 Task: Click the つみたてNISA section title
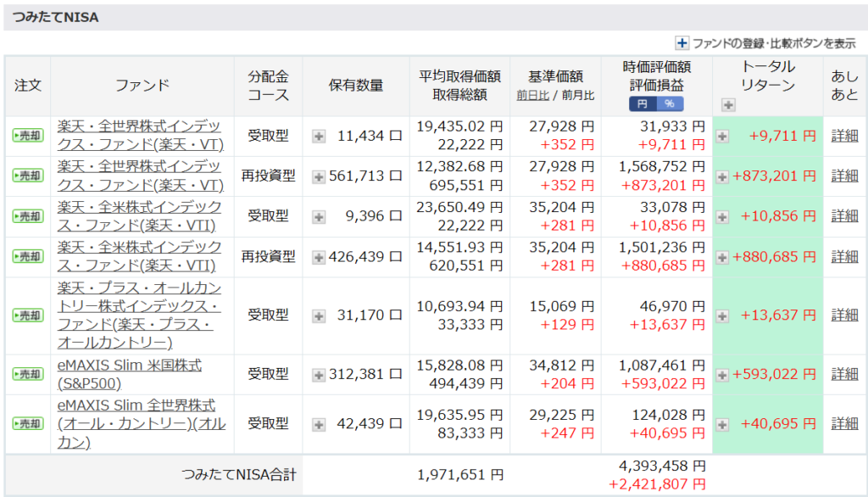[55, 17]
